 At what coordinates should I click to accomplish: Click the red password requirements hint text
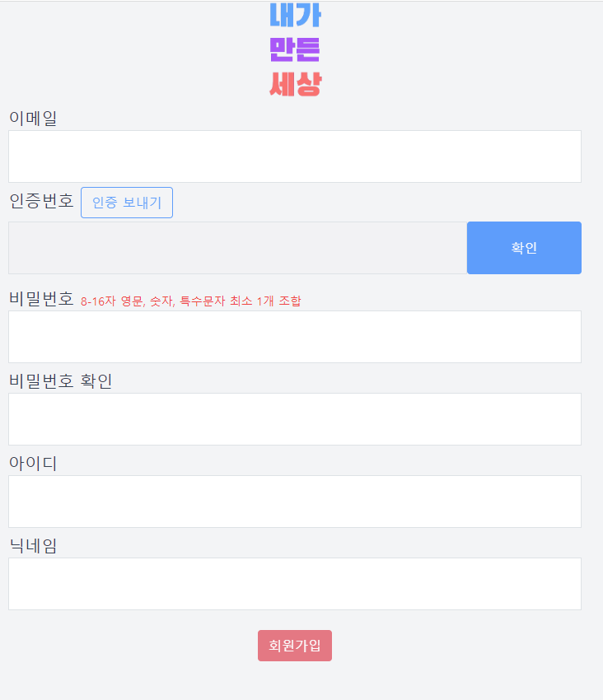[x=191, y=301]
